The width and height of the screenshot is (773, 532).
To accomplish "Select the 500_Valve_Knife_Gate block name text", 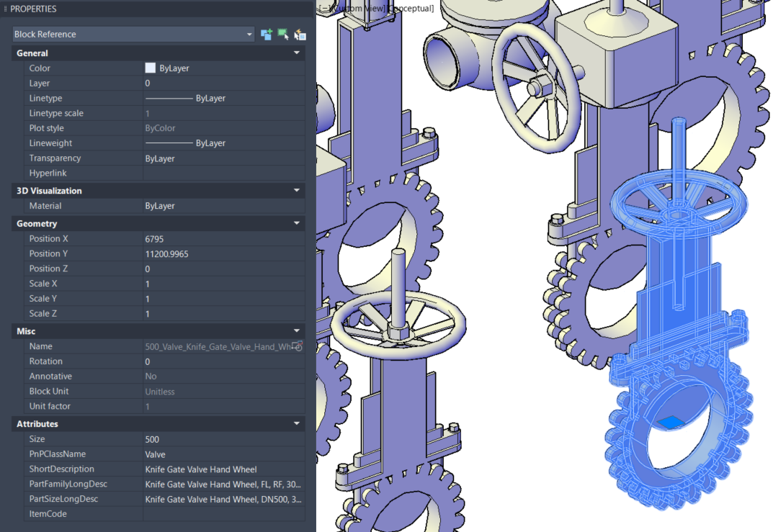I will pos(218,347).
